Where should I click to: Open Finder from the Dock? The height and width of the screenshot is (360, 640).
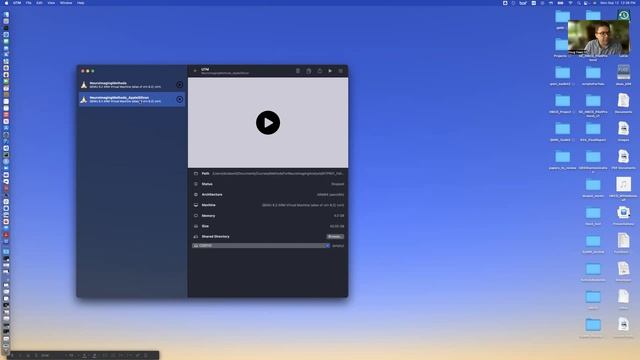[6, 15]
